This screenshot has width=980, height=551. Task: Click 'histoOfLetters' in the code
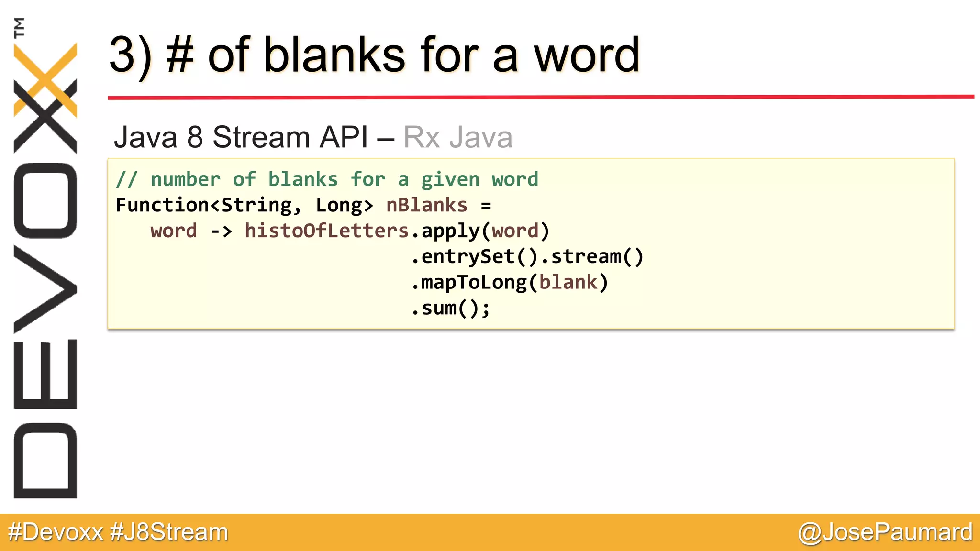pyautogui.click(x=327, y=231)
